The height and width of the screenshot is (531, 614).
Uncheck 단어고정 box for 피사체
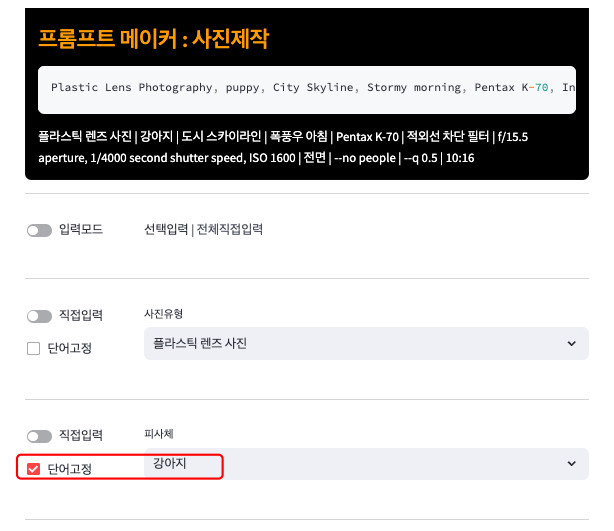tap(33, 469)
